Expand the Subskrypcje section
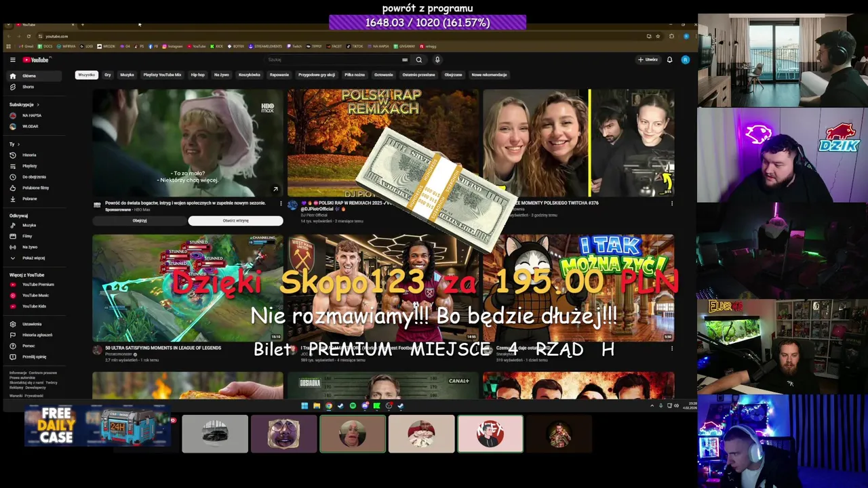 tap(24, 104)
